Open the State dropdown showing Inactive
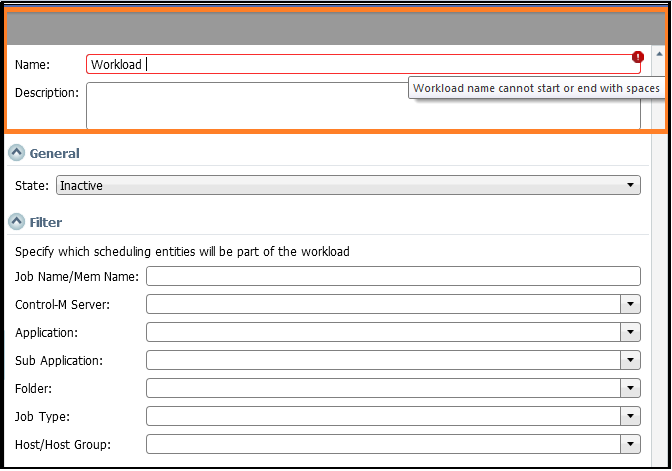This screenshot has width=672, height=471. (348, 185)
